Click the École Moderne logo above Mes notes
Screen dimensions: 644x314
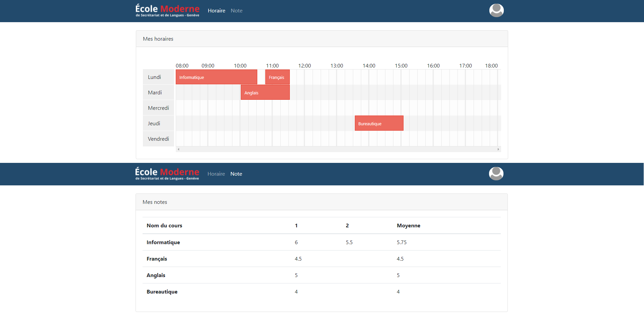pos(167,174)
